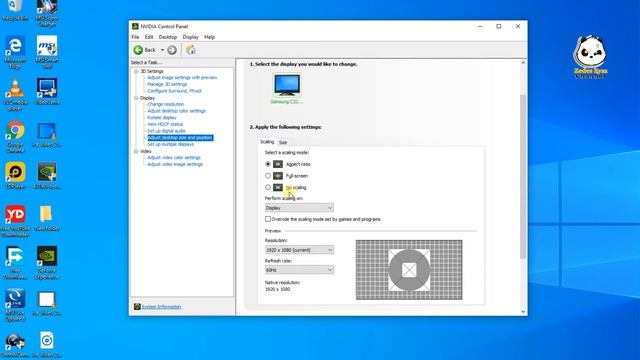Select the Aspect ratio radio button
Screen dimensions: 640x360
(x=268, y=164)
